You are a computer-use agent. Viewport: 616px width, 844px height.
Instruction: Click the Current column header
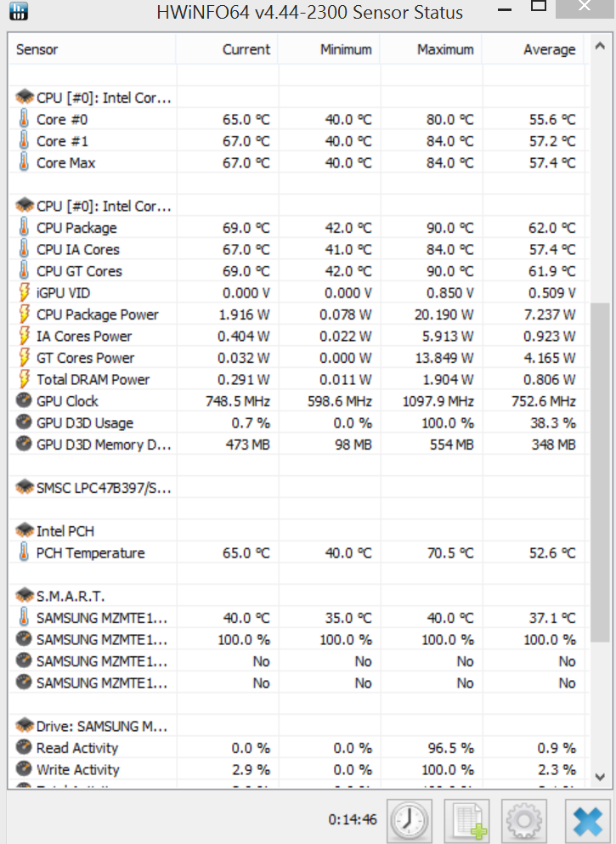[246, 49]
